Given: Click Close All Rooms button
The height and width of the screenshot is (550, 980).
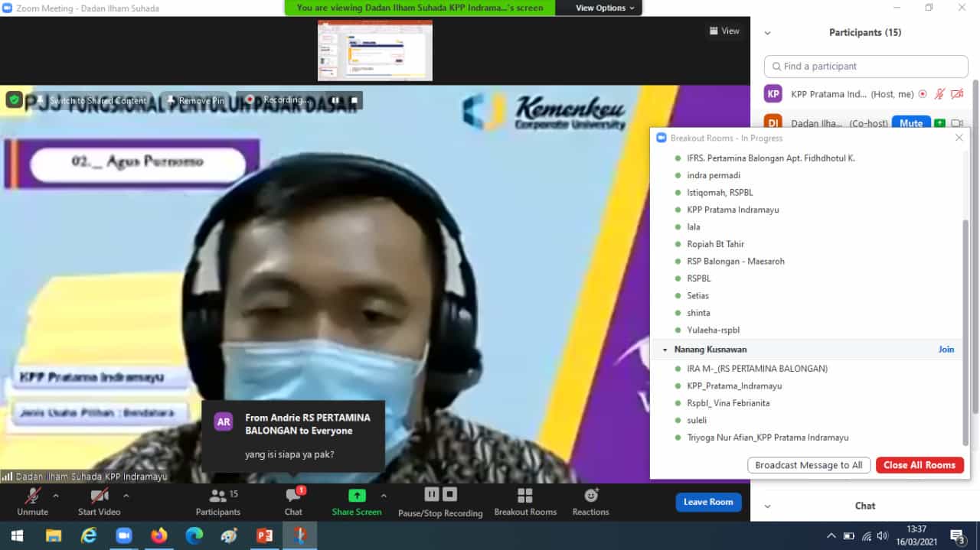Looking at the screenshot, I should tap(919, 465).
